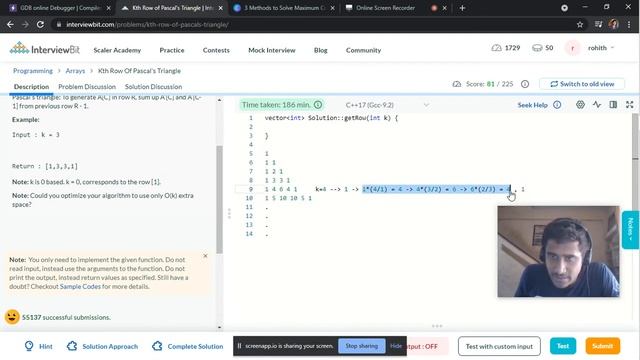Image resolution: width=640 pixels, height=360 pixels.
Task: Switch to Online Screen Recorder tab
Action: pyautogui.click(x=386, y=8)
